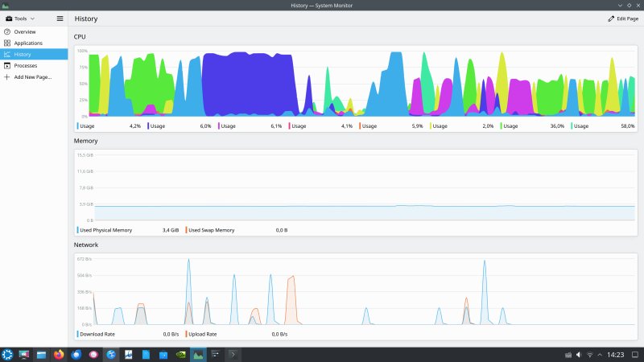644x362 pixels.
Task: Click the Network section heading
Action: tap(86, 245)
